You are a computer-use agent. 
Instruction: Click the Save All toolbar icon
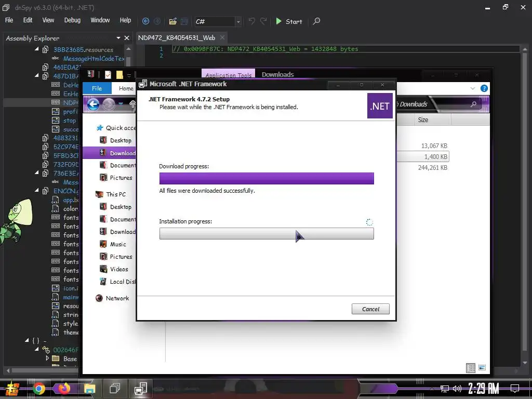(x=184, y=21)
